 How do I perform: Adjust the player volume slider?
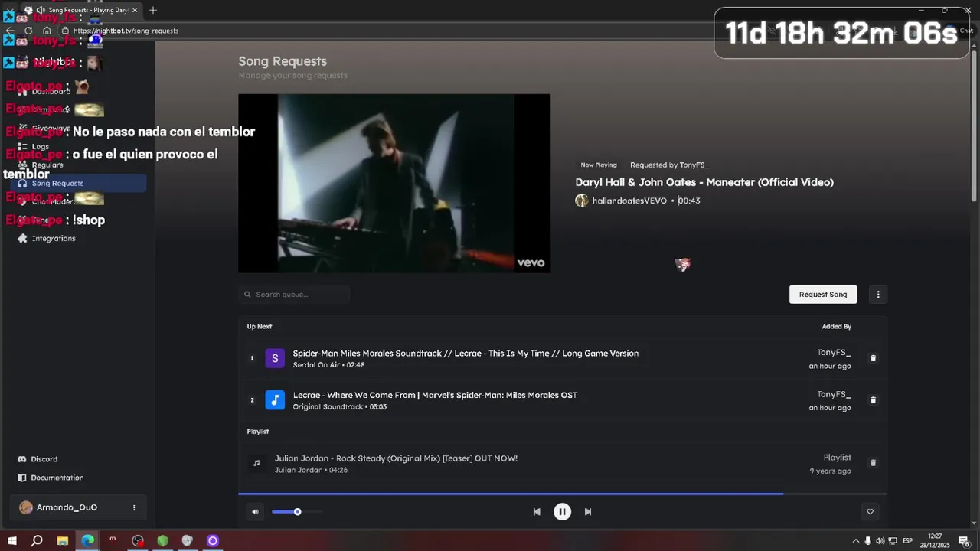[297, 512]
